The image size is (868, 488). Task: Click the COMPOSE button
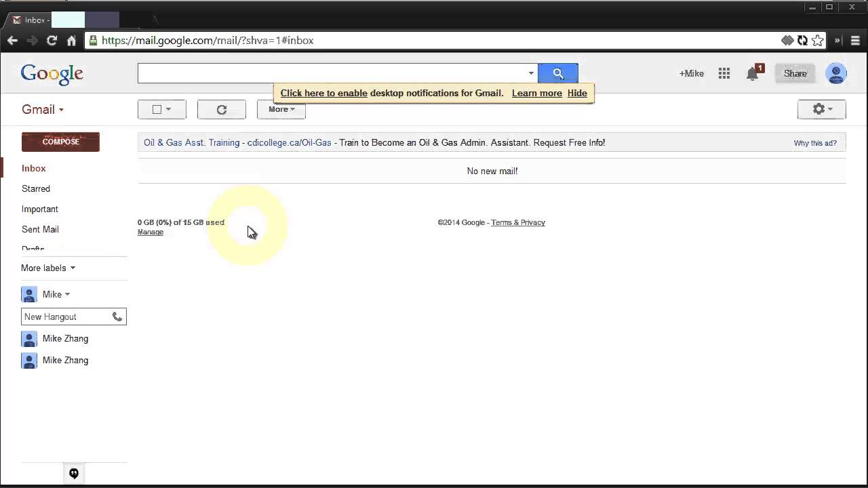60,142
